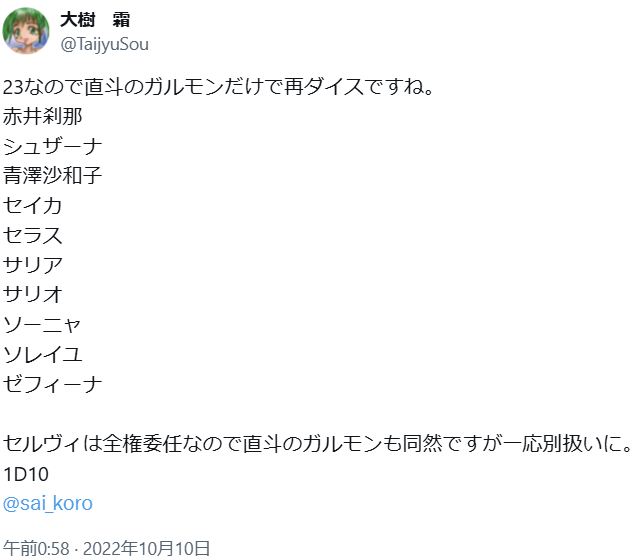Screen dimensions: 640x560
Task: Select the name シュザーナ
Action: (x=52, y=146)
